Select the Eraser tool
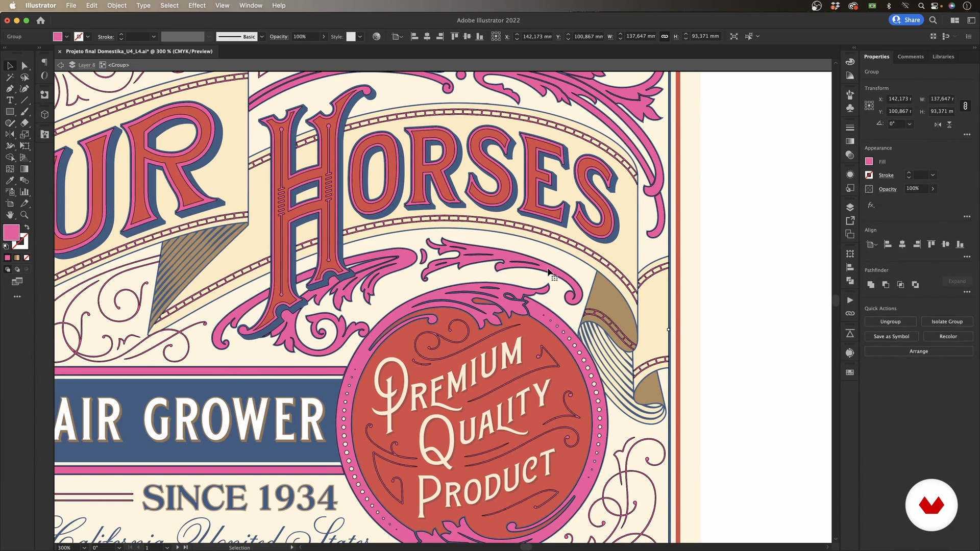980x551 pixels. tap(24, 123)
